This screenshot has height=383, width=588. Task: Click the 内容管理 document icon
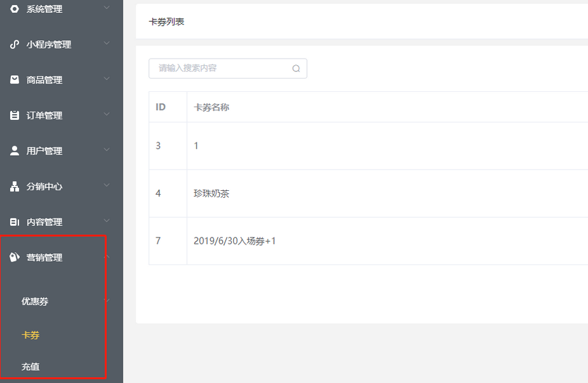14,222
